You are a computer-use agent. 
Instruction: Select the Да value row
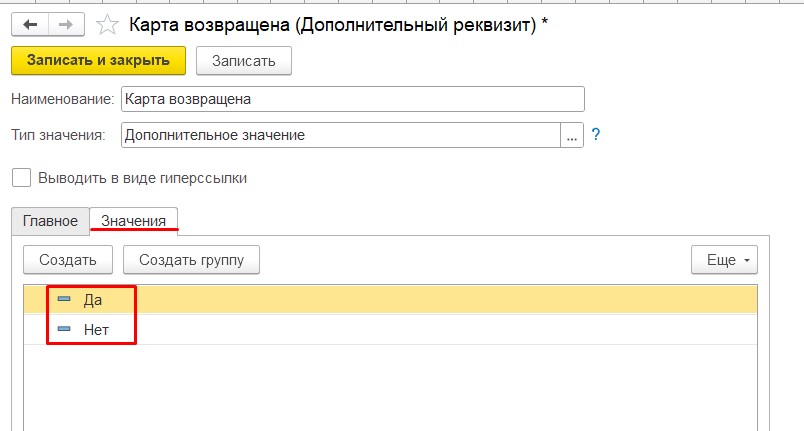pos(400,299)
